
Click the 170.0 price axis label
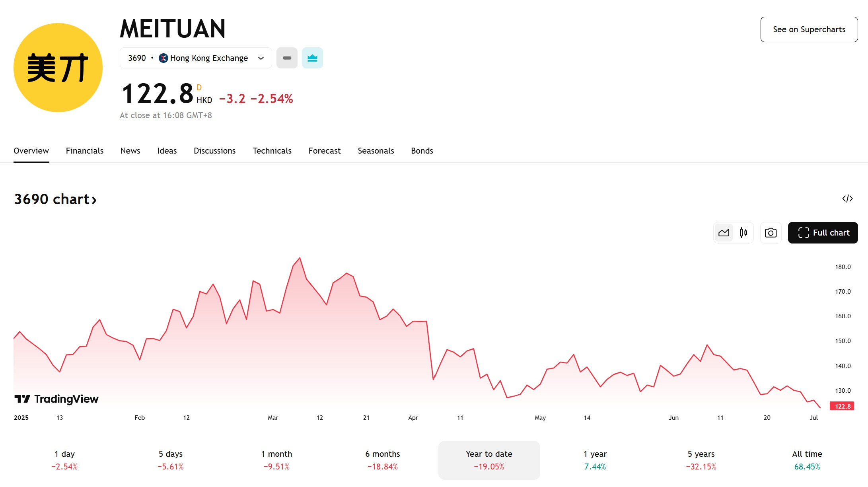coord(843,292)
